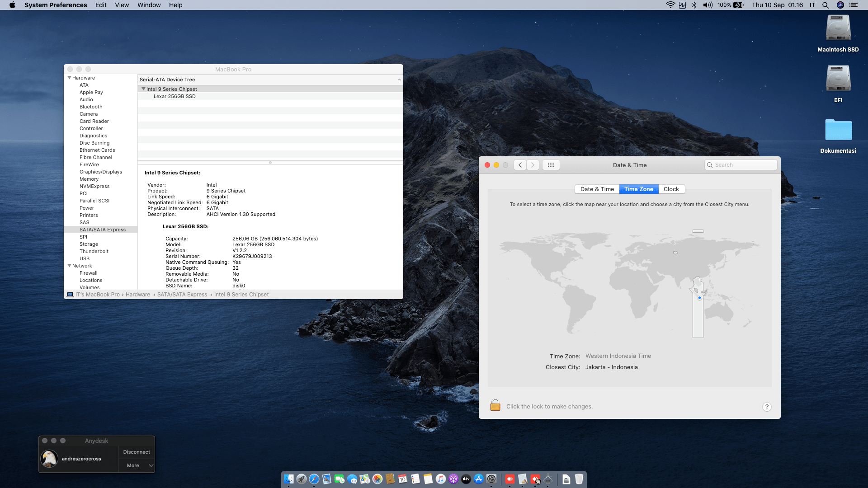This screenshot has width=868, height=488.
Task: Open the View menu
Action: [x=122, y=5]
